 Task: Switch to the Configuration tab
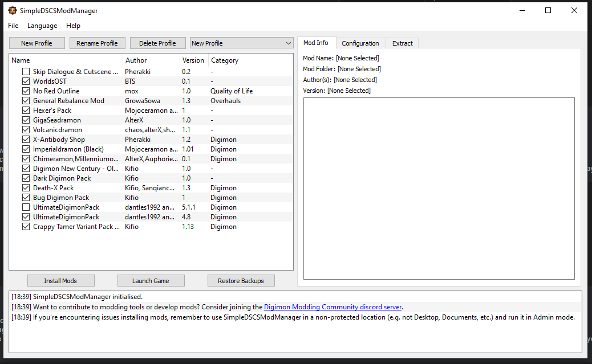(360, 43)
